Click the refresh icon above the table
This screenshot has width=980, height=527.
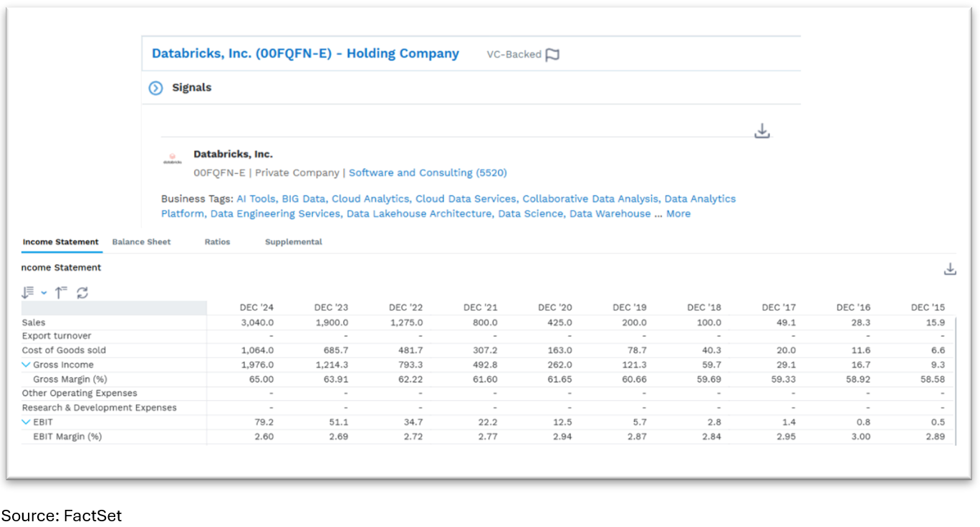click(82, 292)
